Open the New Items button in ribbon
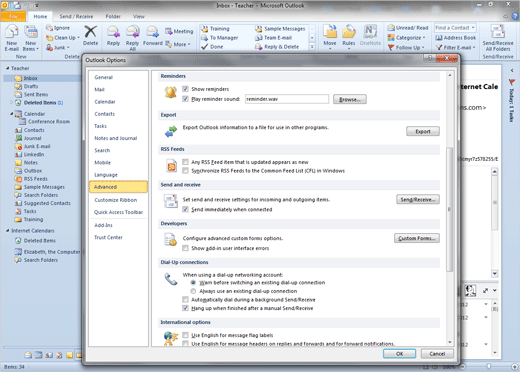 (30, 39)
